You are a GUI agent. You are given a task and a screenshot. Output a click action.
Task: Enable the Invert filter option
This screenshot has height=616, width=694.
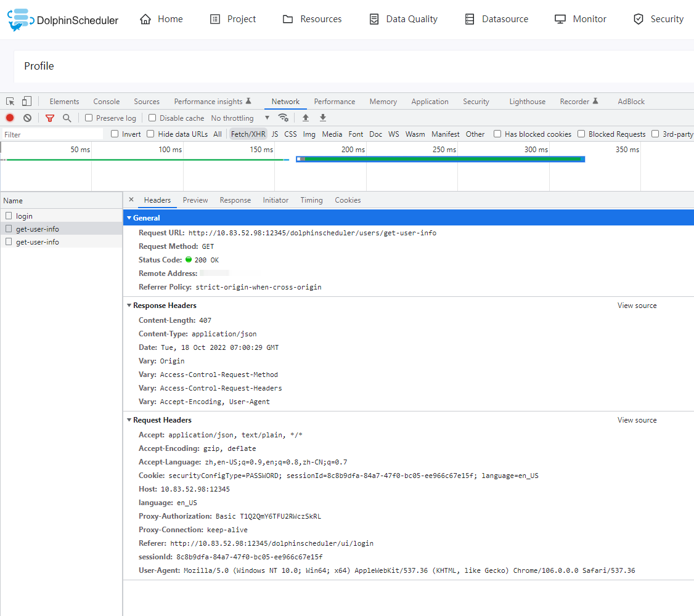[x=115, y=134]
